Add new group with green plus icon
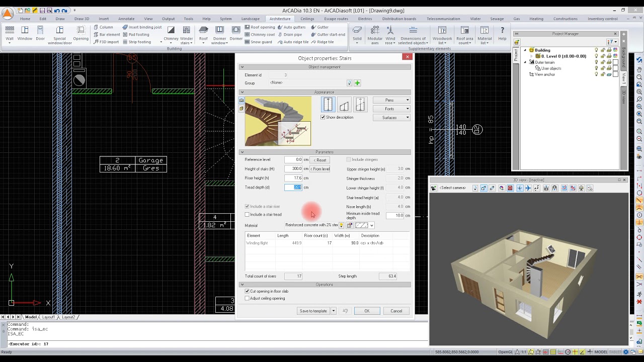This screenshot has width=644, height=362. coord(357,83)
